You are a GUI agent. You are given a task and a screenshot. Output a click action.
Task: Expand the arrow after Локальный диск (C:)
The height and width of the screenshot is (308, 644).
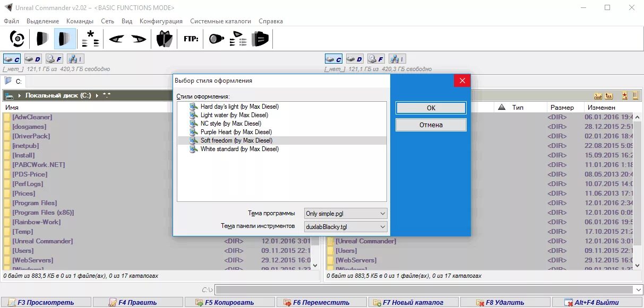point(97,95)
